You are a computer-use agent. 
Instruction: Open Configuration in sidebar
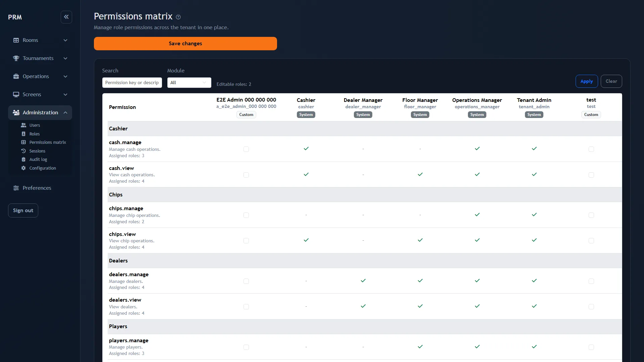coord(43,168)
